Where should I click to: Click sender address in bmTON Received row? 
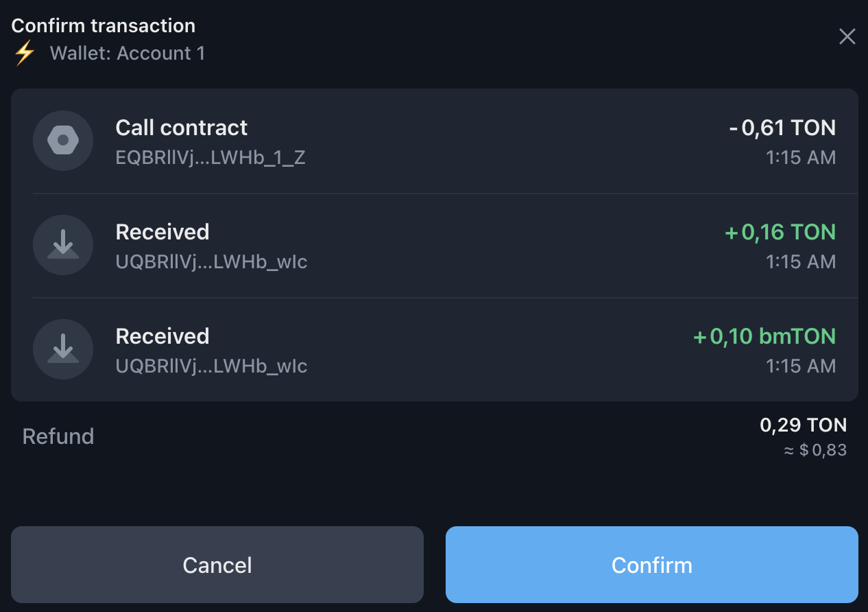(x=211, y=366)
